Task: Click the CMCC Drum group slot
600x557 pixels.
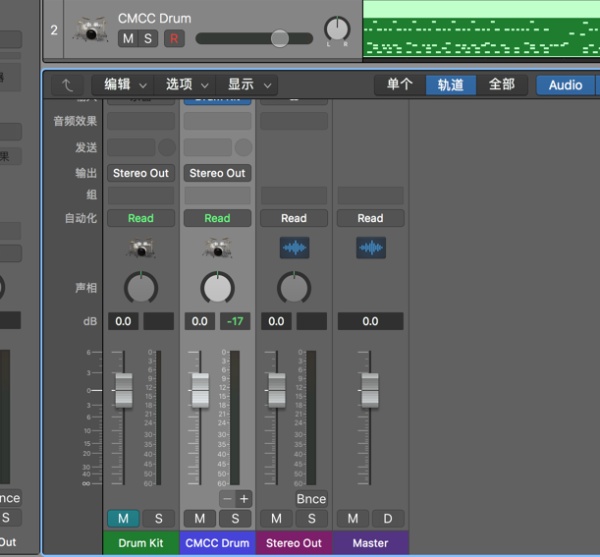Action: [x=217, y=195]
